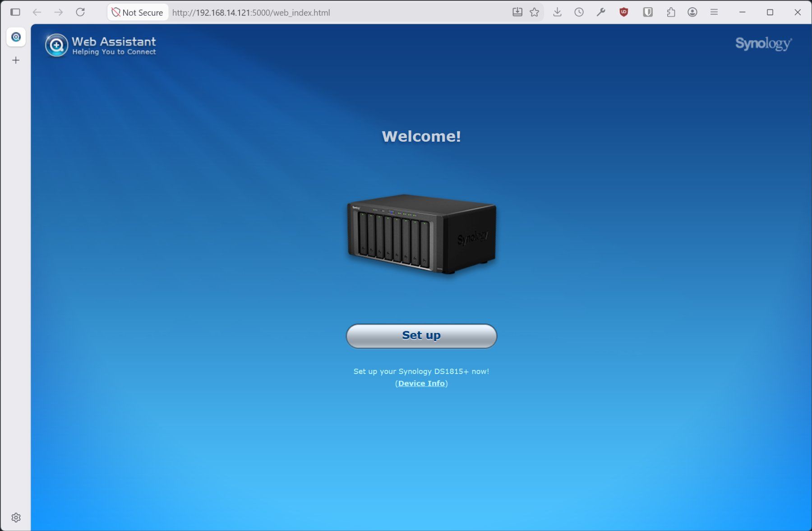The height and width of the screenshot is (531, 812).
Task: Open the extensions puzzle icon
Action: pyautogui.click(x=671, y=12)
